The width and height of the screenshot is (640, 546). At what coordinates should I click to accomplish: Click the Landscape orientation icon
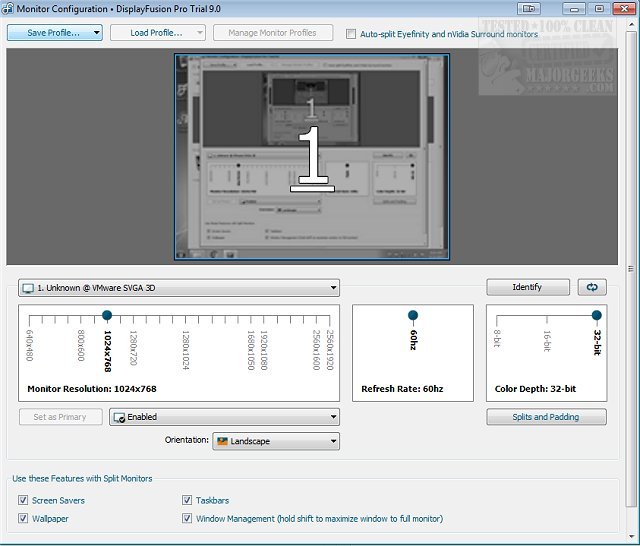[222, 441]
